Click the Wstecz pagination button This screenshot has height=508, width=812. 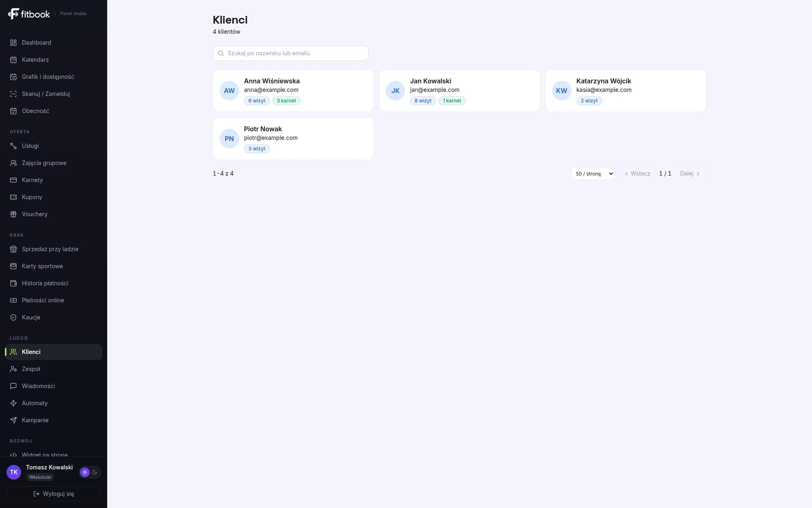pyautogui.click(x=637, y=174)
